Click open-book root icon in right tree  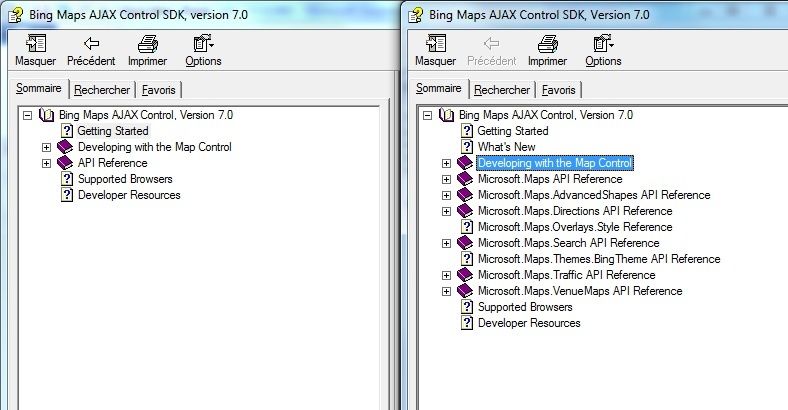(x=446, y=115)
